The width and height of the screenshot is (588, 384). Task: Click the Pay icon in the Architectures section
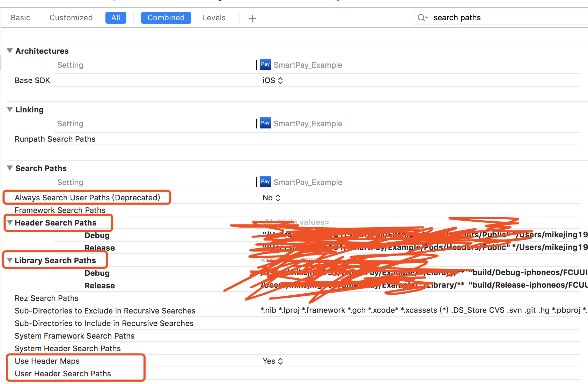tap(265, 64)
